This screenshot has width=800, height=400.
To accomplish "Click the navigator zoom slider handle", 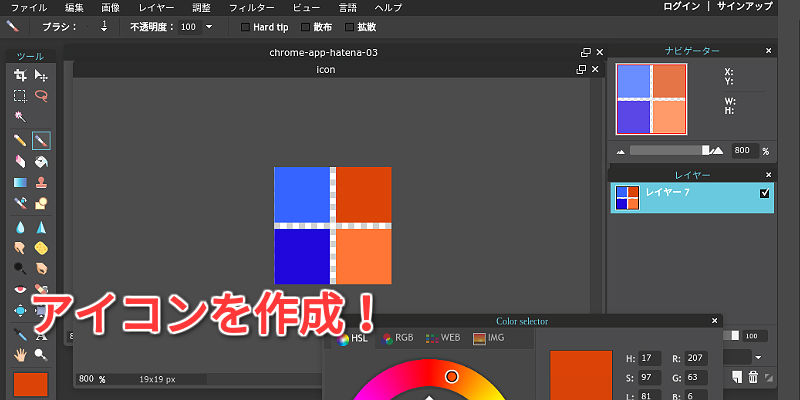I will 706,151.
